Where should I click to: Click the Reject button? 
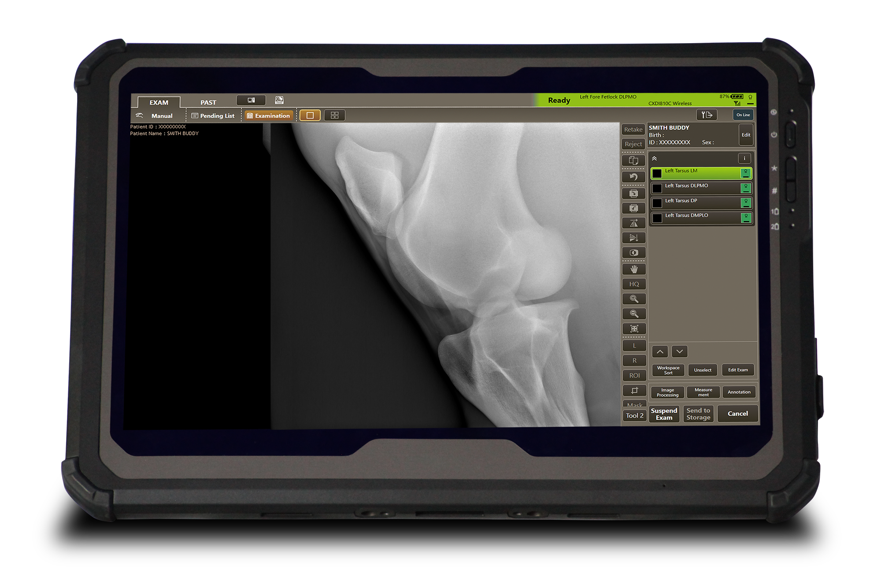point(633,144)
